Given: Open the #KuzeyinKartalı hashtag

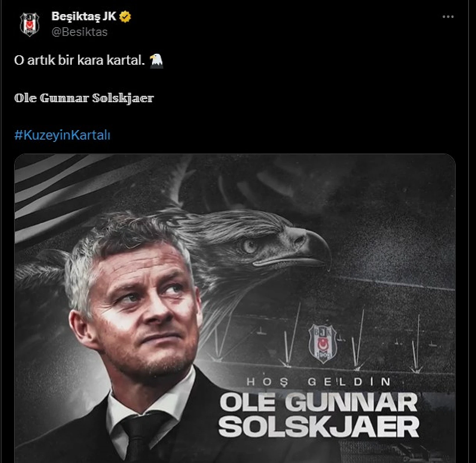Looking at the screenshot, I should pyautogui.click(x=62, y=135).
